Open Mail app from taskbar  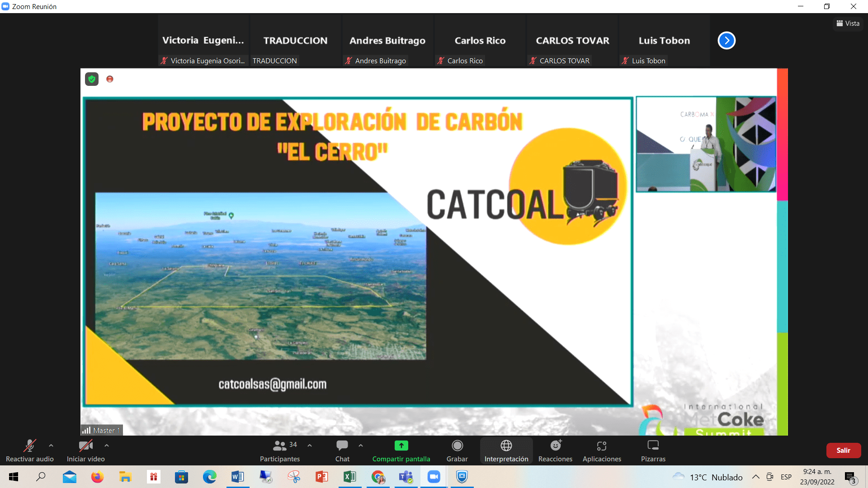pos(70,477)
